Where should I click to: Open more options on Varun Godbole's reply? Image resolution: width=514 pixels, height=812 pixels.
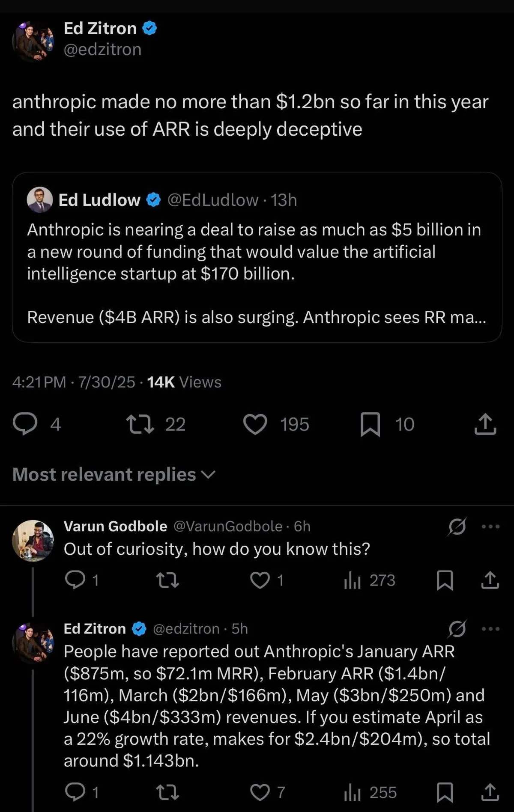(x=490, y=526)
